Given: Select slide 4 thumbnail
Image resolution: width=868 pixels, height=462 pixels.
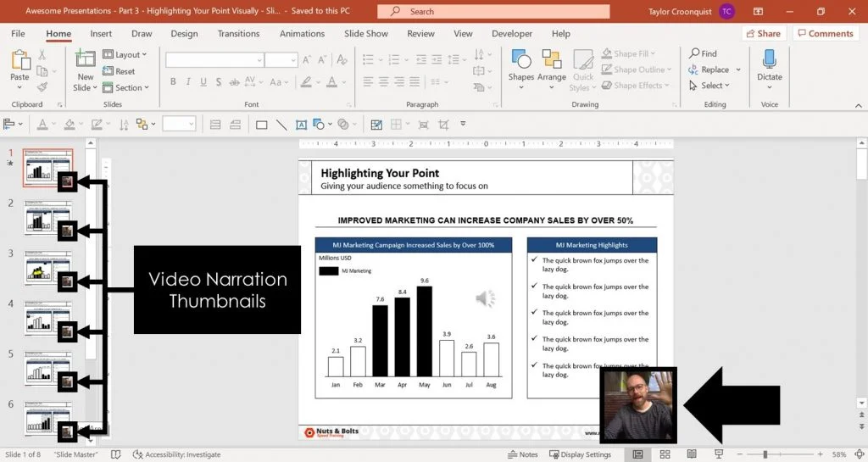Looking at the screenshot, I should pyautogui.click(x=48, y=318).
